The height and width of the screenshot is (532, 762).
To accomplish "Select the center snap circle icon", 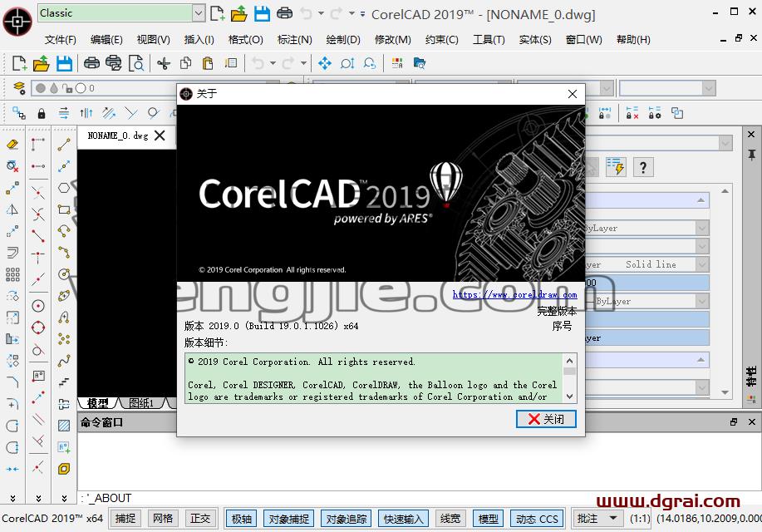I will [38, 306].
